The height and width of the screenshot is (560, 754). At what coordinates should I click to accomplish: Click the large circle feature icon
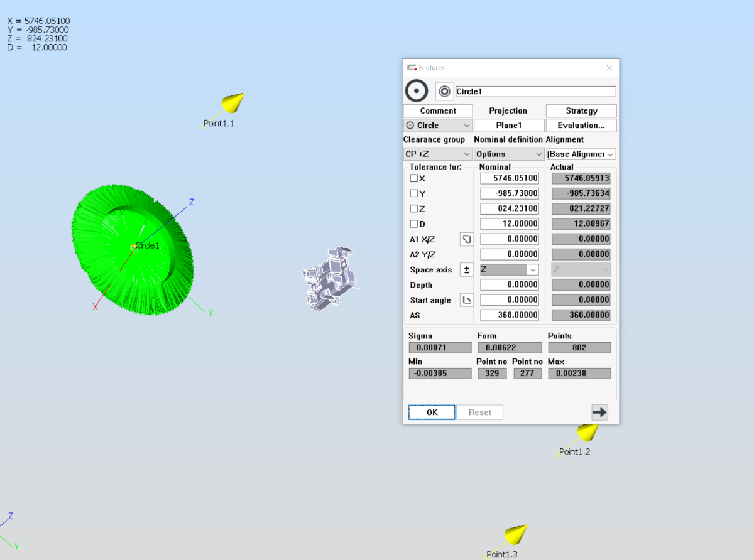(416, 91)
